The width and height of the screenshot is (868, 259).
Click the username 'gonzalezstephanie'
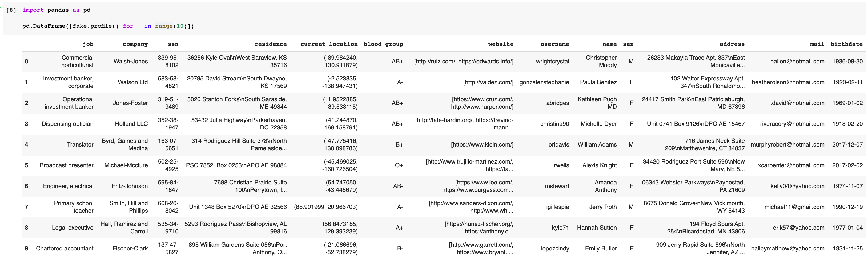click(x=544, y=82)
